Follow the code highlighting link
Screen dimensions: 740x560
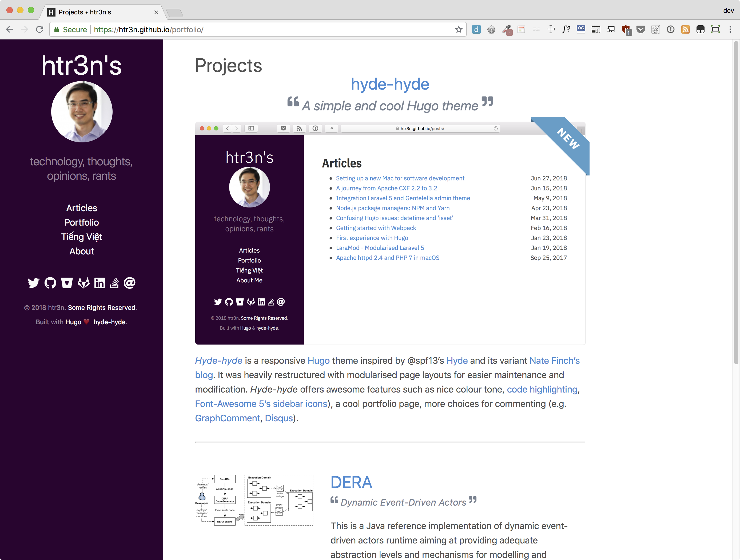(x=542, y=390)
